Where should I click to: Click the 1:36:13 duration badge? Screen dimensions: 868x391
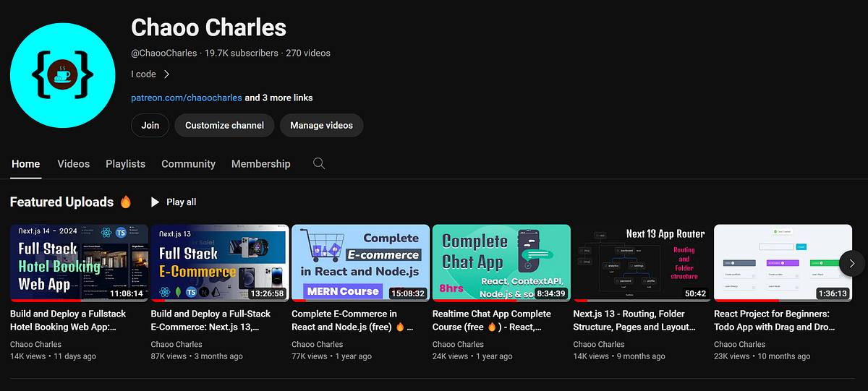[833, 293]
